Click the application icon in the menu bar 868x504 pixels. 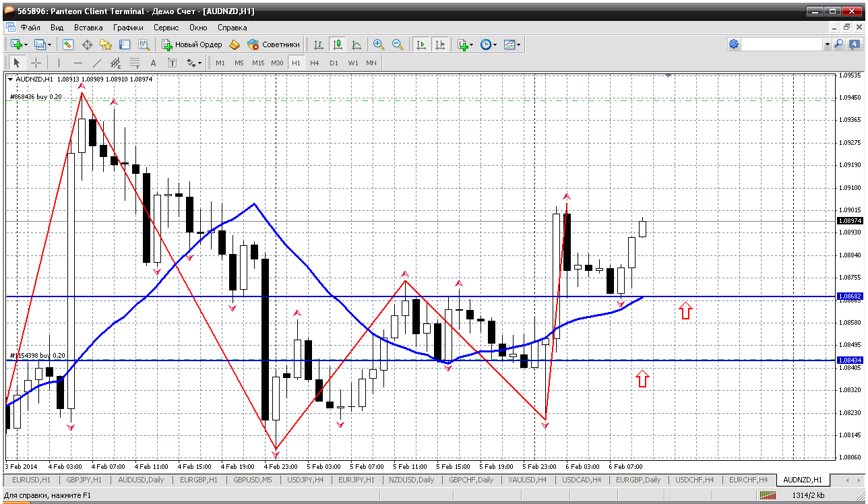(x=10, y=28)
